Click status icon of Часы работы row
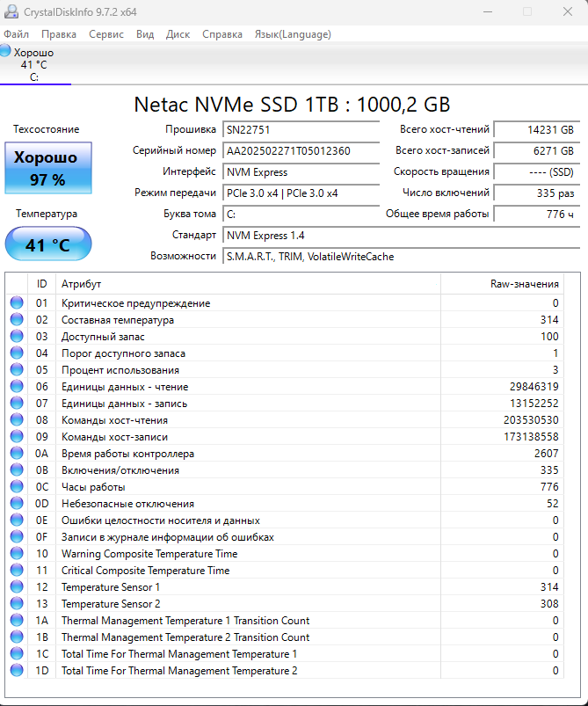588x706 pixels. (x=17, y=486)
